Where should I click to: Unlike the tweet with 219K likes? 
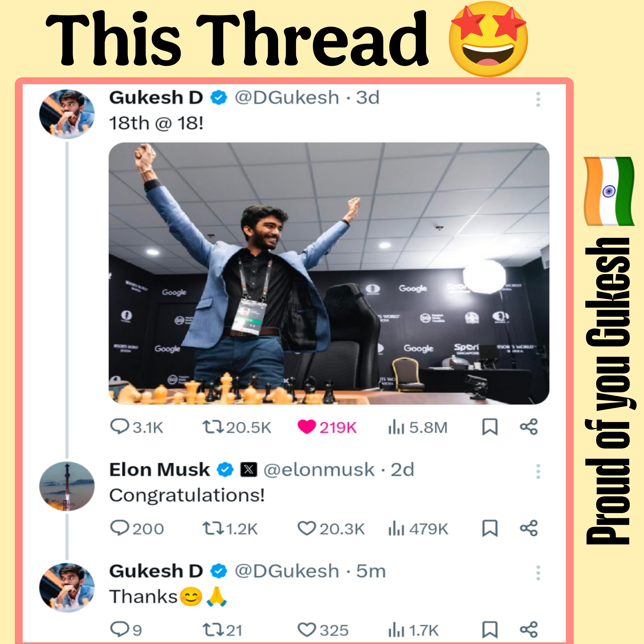pos(327,427)
